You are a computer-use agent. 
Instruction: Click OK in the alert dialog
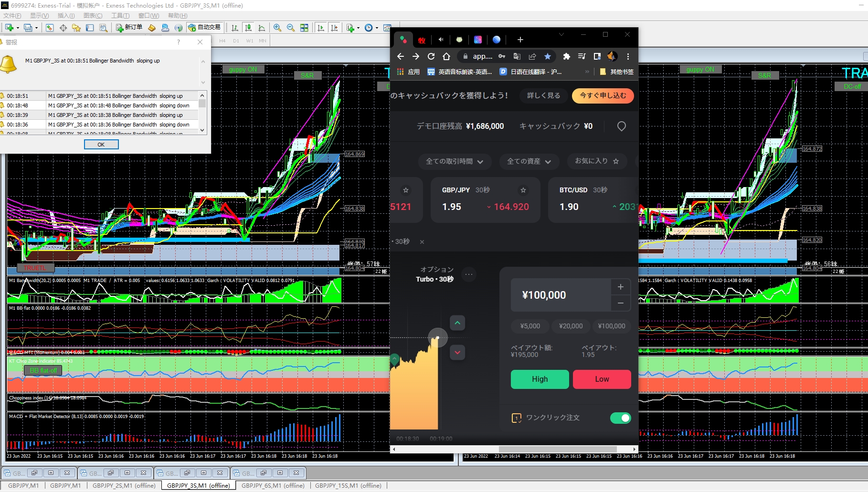[x=101, y=145]
